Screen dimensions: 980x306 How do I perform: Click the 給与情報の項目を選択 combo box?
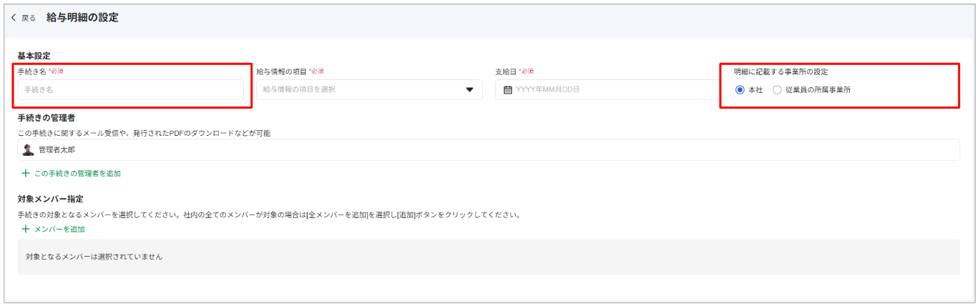tap(369, 89)
